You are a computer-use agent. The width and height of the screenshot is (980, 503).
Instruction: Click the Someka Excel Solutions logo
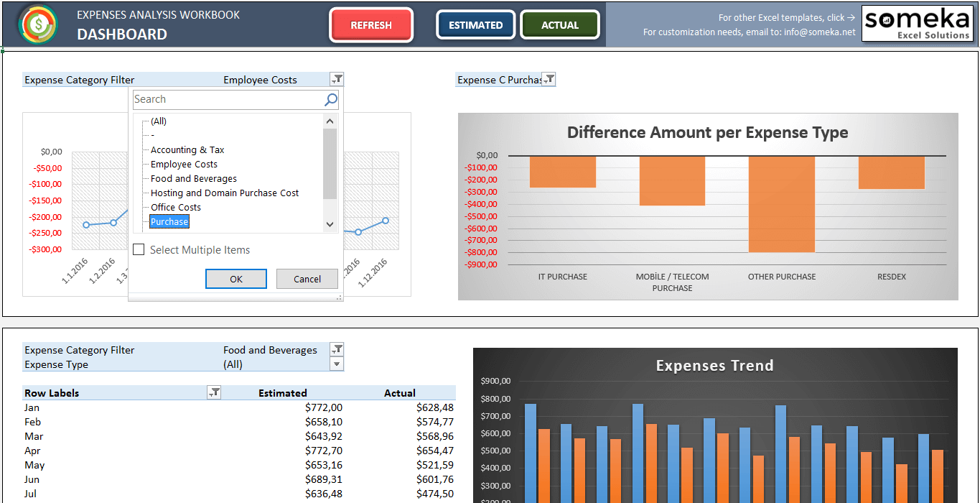pyautogui.click(x=917, y=24)
